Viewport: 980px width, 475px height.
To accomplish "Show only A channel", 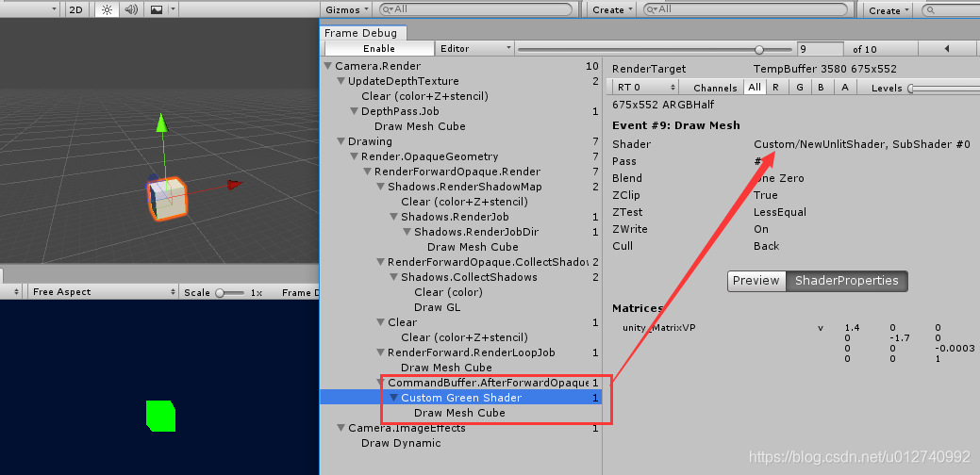I will pyautogui.click(x=845, y=88).
